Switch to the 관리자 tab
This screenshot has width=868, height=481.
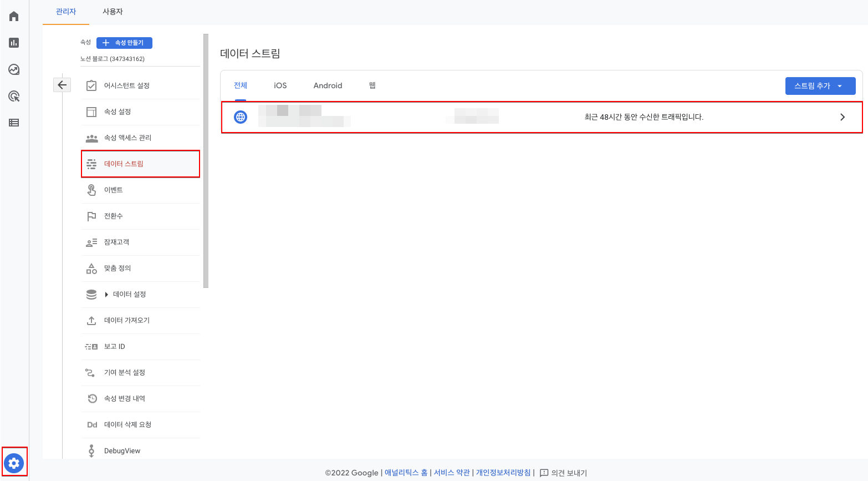pos(66,12)
